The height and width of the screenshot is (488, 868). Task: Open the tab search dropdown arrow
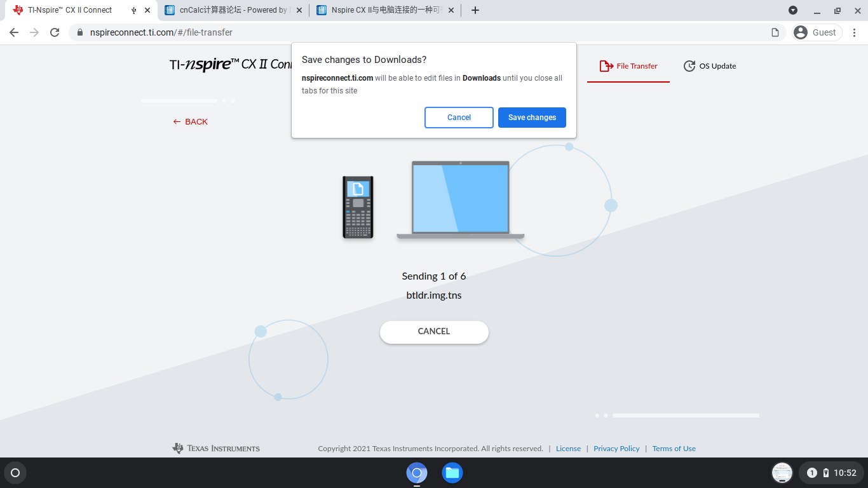[x=793, y=10]
